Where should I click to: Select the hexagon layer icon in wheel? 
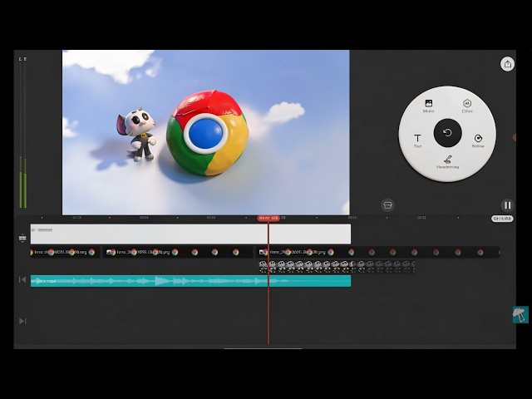467,106
